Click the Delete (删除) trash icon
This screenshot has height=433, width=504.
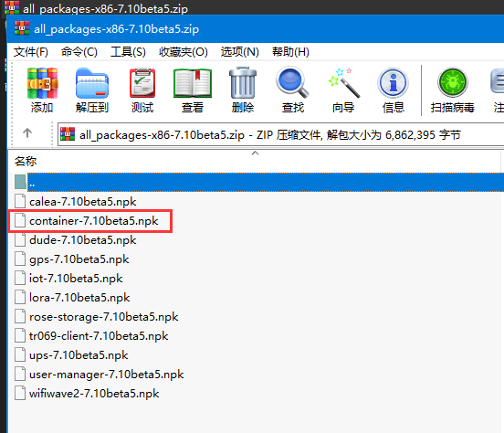[243, 90]
